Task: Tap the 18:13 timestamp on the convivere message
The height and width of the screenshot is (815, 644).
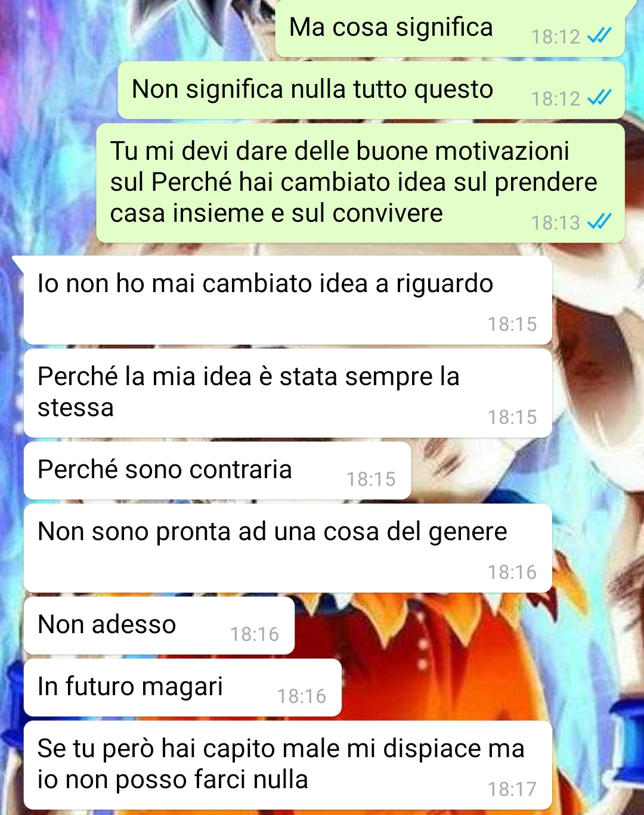Action: (x=556, y=222)
